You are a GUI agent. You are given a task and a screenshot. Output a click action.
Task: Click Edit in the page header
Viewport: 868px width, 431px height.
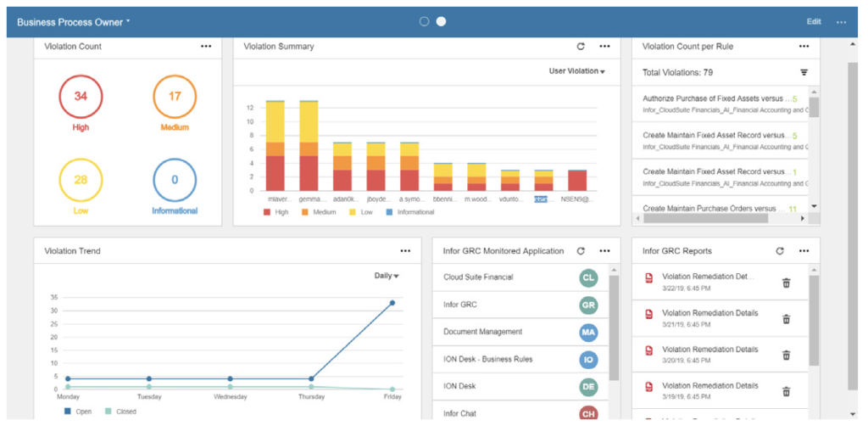click(814, 21)
